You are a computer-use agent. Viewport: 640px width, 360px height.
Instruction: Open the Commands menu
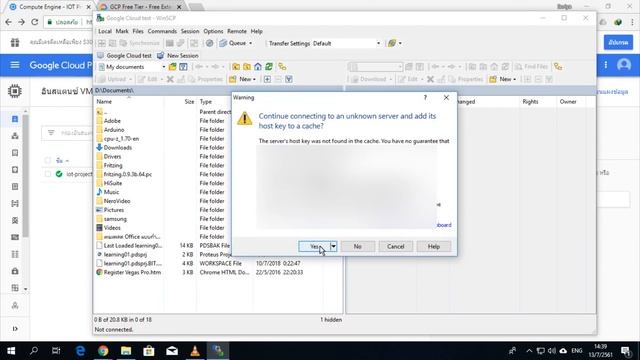pyautogui.click(x=162, y=31)
